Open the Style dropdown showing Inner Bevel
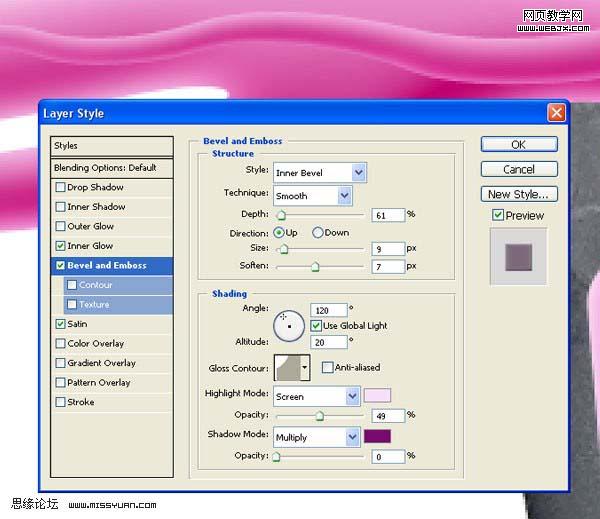 tap(320, 173)
